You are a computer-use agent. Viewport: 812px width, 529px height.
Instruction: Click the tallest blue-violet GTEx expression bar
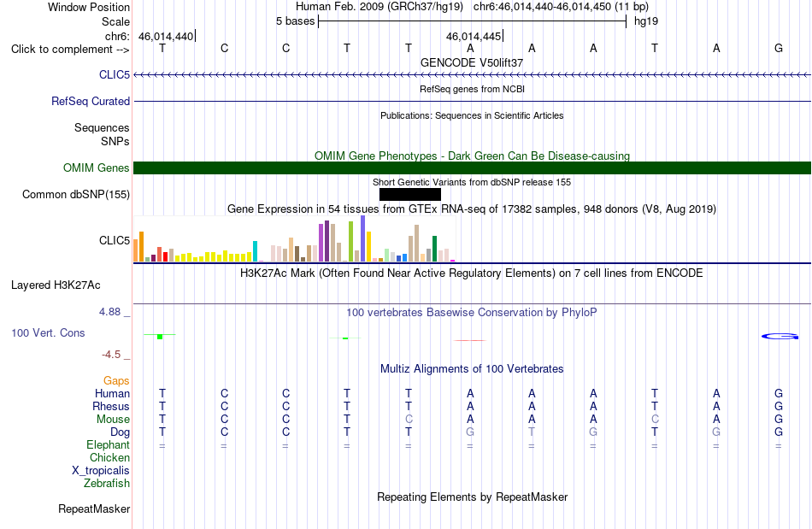(x=363, y=238)
